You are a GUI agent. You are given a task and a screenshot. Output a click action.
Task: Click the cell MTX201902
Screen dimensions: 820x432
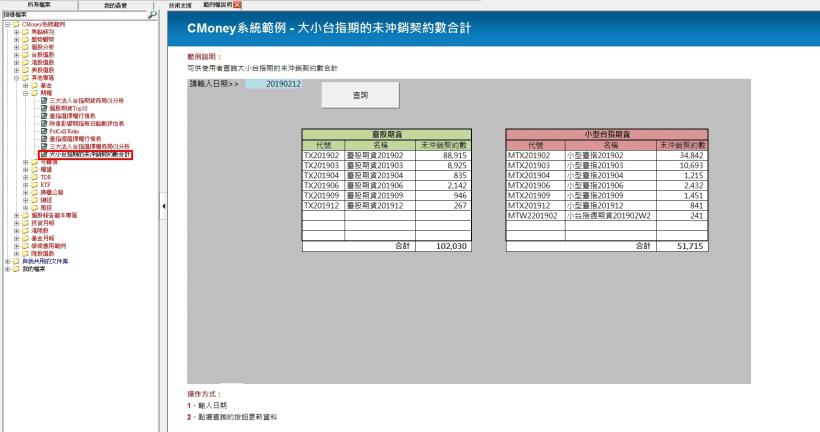[x=536, y=155]
